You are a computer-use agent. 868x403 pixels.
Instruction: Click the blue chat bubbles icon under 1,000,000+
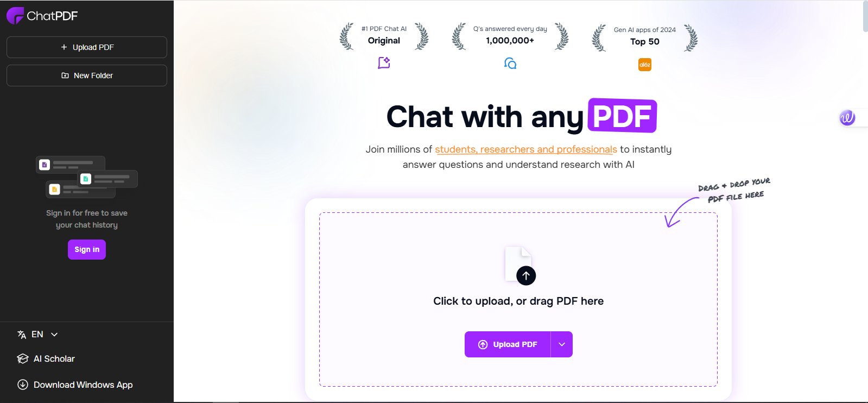[510, 64]
